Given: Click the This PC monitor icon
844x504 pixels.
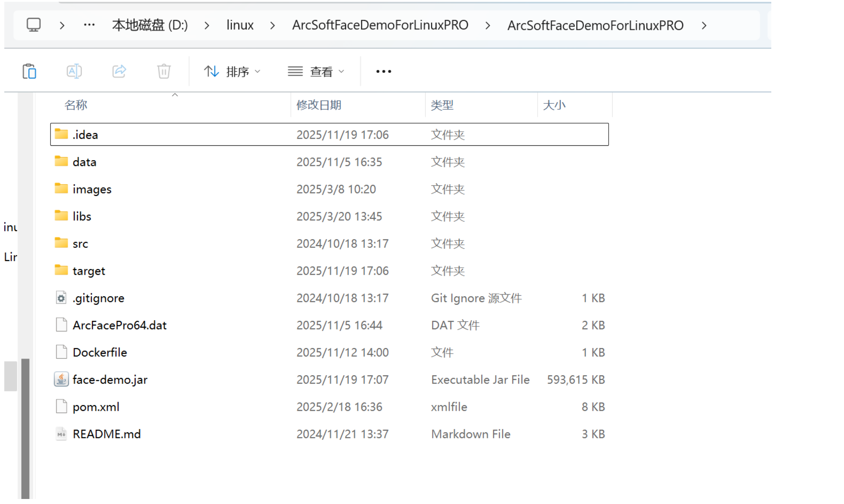Looking at the screenshot, I should click(34, 25).
